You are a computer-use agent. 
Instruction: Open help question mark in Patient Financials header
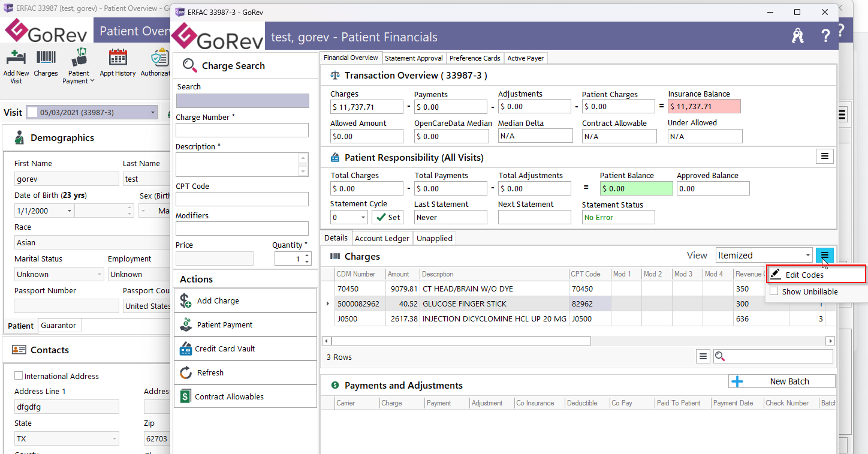tap(825, 36)
